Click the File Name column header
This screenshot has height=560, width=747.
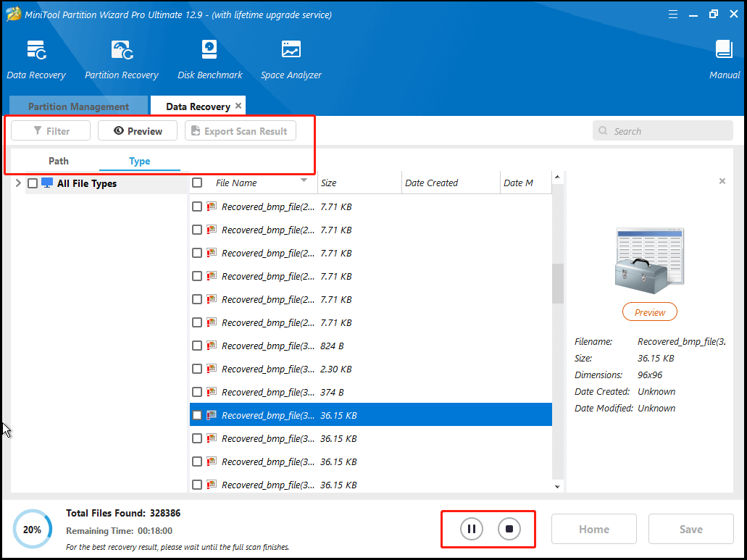254,183
